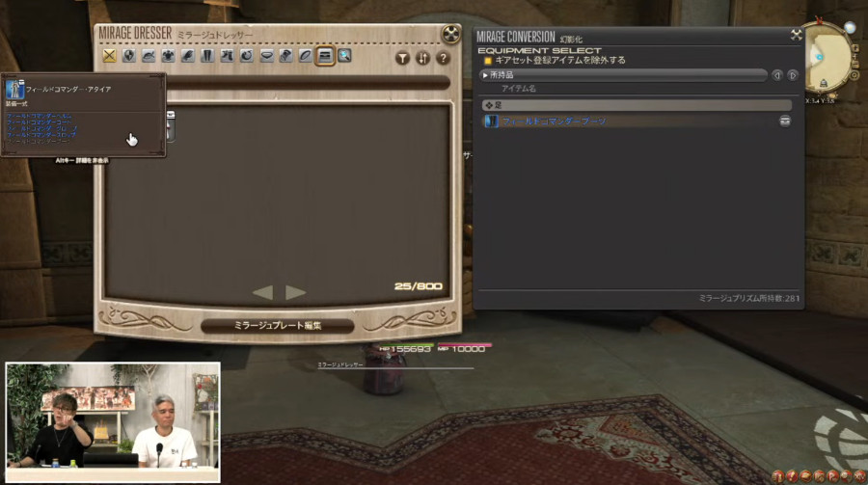This screenshot has height=485, width=868.
Task: Select the ring accessory category icon
Action: click(305, 56)
